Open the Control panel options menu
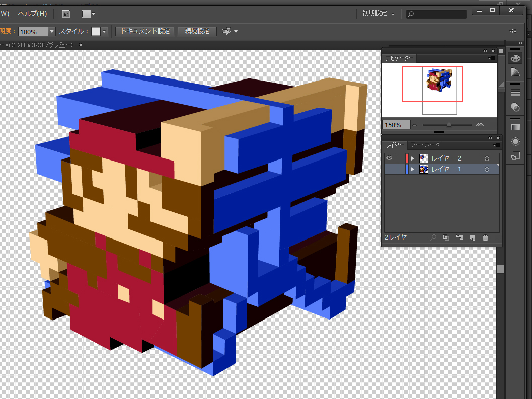 513,31
